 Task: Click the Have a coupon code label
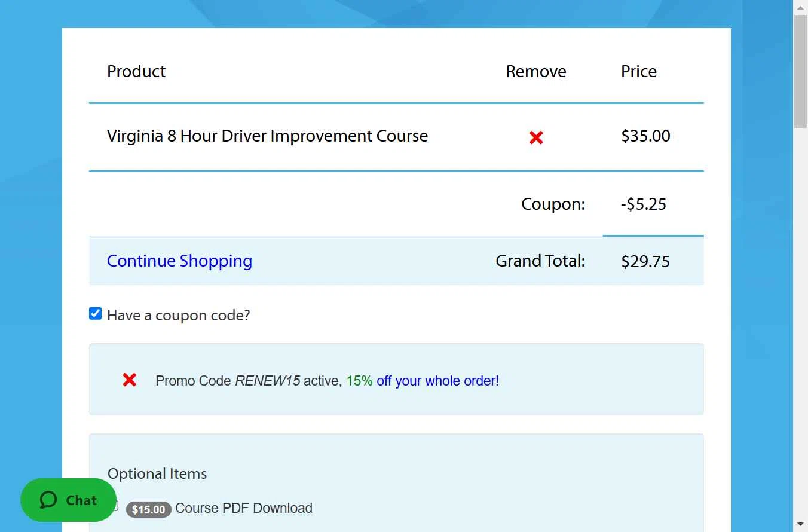click(178, 316)
